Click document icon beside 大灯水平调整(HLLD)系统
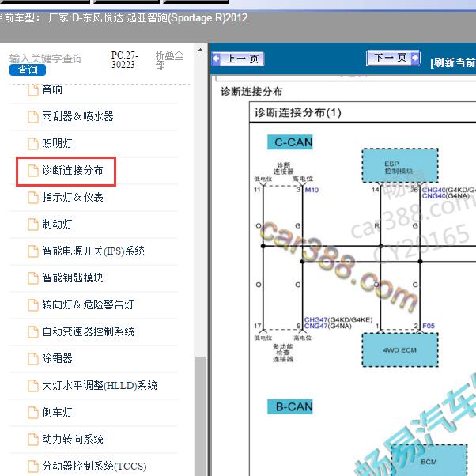This screenshot has height=476, width=476. tap(32, 386)
